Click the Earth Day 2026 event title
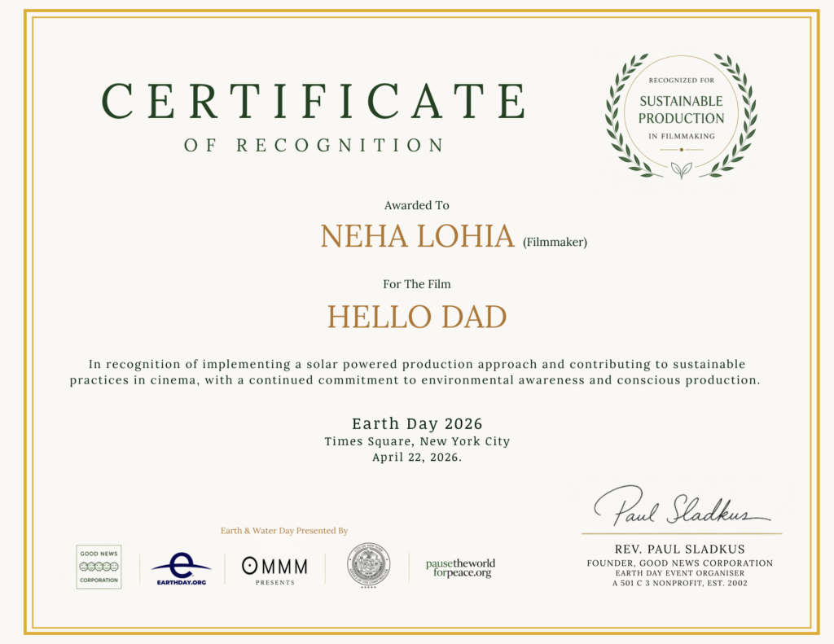The width and height of the screenshot is (834, 644). [417, 423]
